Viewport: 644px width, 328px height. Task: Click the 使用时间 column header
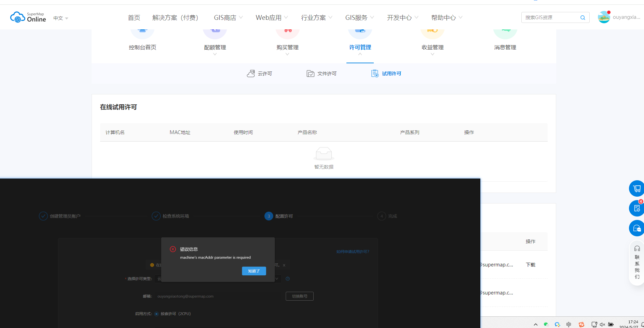[x=243, y=132]
